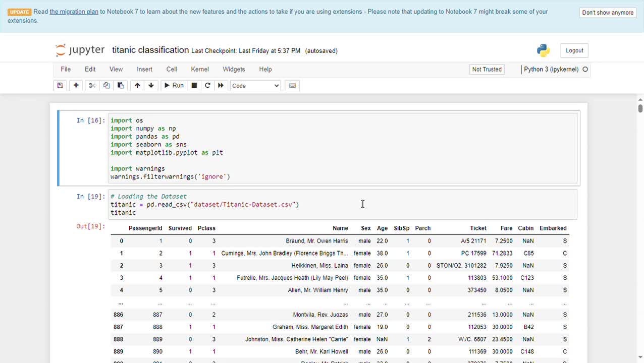Click the Parch column header
644x363 pixels.
(423, 228)
